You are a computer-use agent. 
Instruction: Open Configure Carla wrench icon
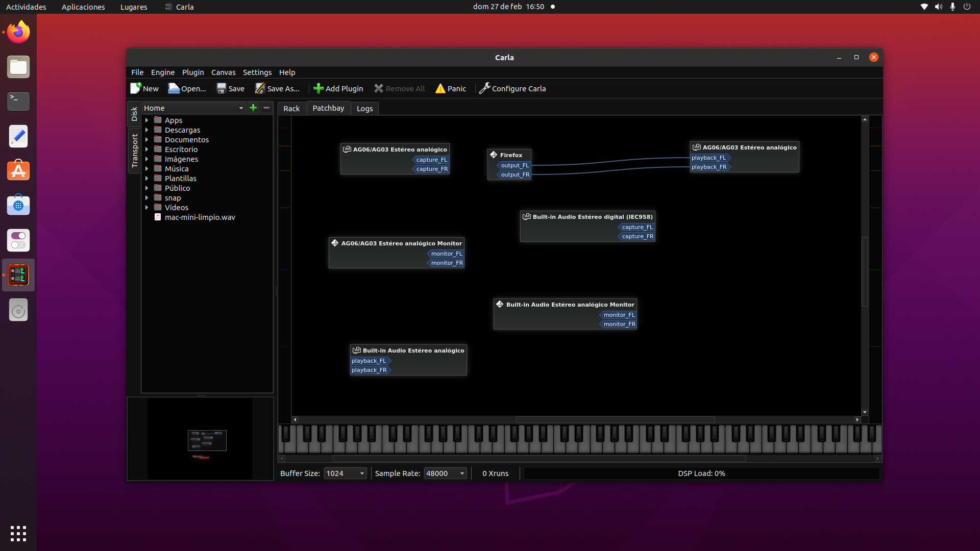tap(484, 88)
